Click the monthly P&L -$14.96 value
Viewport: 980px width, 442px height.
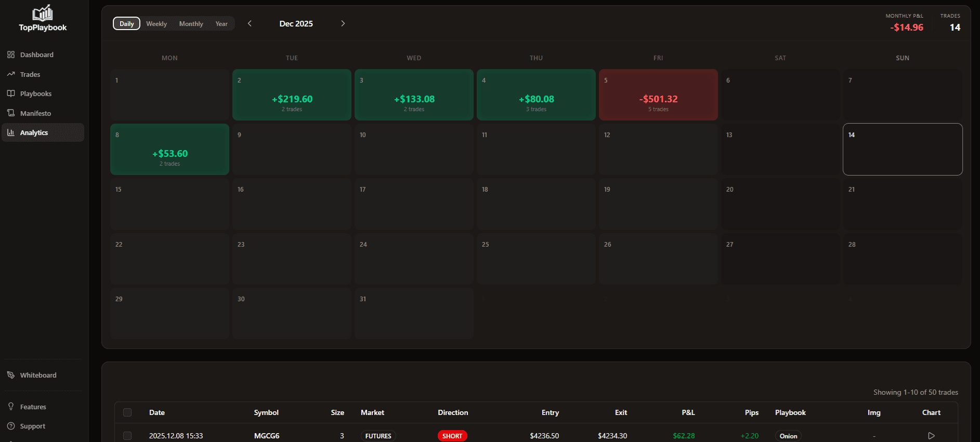(907, 28)
